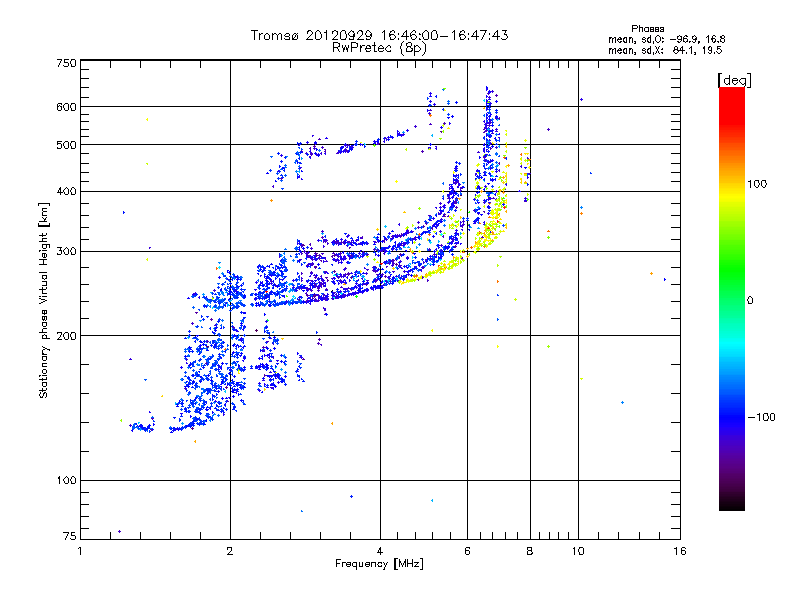This screenshot has height=600, width=800.
Task: Click 'mean, sd,O: -96.9, 16.8' statistics line
Action: [x=666, y=39]
